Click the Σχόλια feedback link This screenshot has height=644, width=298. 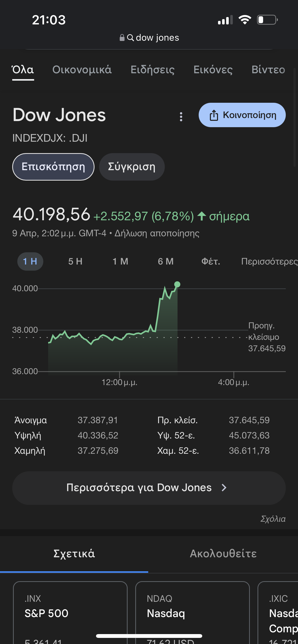coord(273,519)
